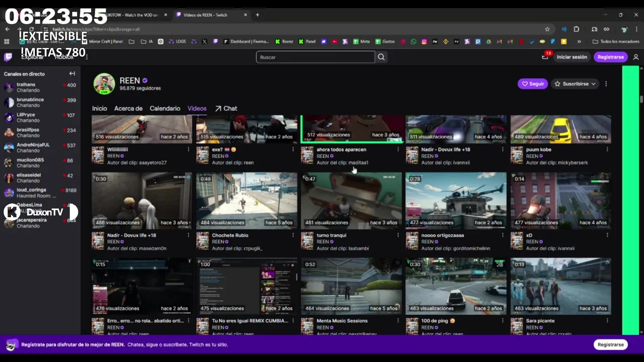Open options menu for clip exe?
This screenshot has height=362, width=644.
pyautogui.click(x=293, y=149)
